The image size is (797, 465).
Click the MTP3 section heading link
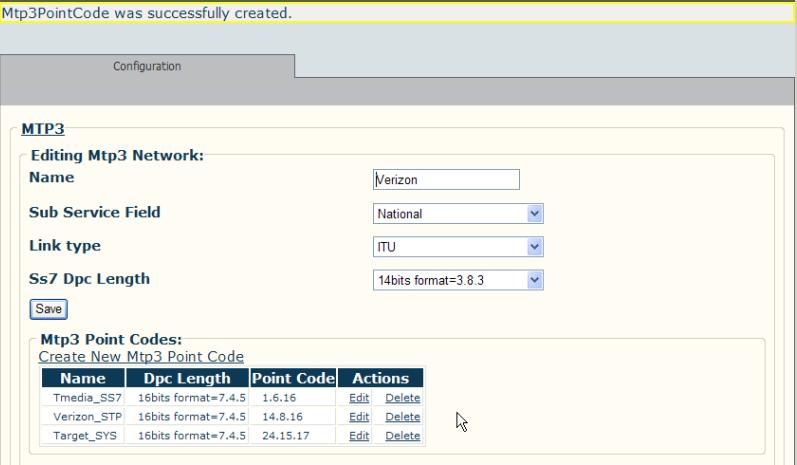pyautogui.click(x=43, y=129)
